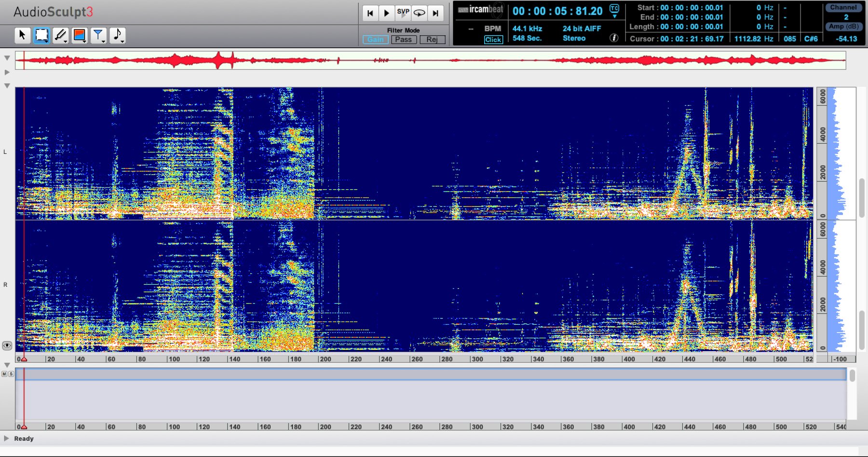The height and width of the screenshot is (457, 868).
Task: Choose the pencil drawing tool
Action: click(x=60, y=35)
